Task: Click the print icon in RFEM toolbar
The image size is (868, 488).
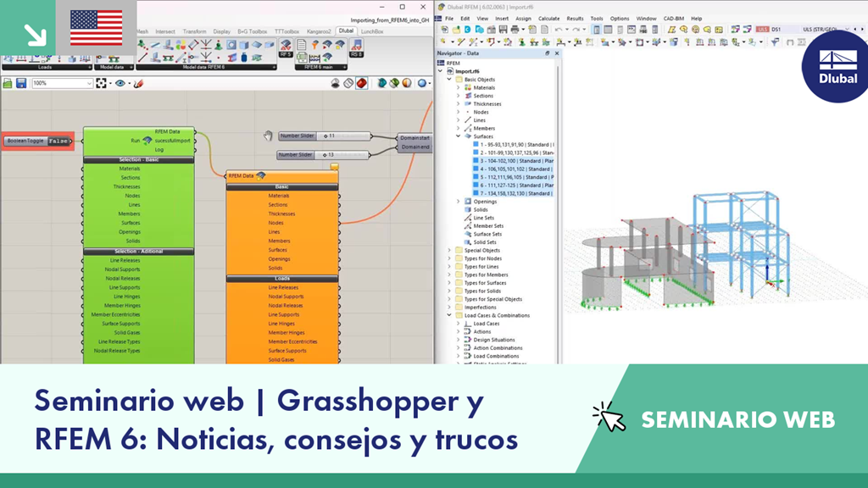Action: 515,30
